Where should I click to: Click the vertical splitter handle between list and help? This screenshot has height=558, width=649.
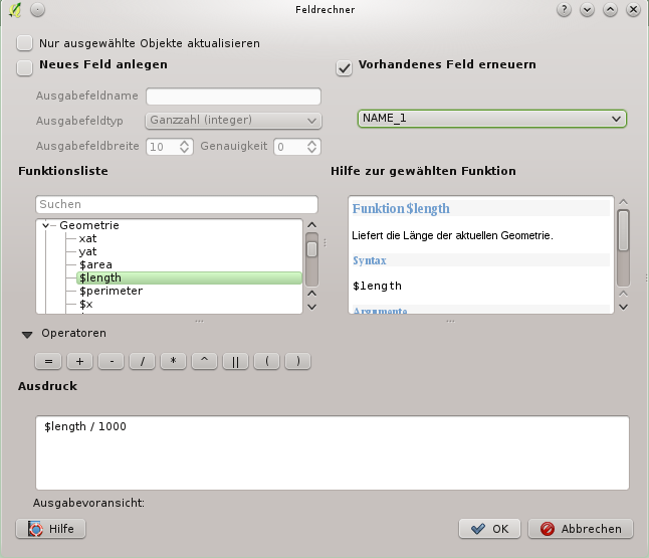[x=325, y=243]
